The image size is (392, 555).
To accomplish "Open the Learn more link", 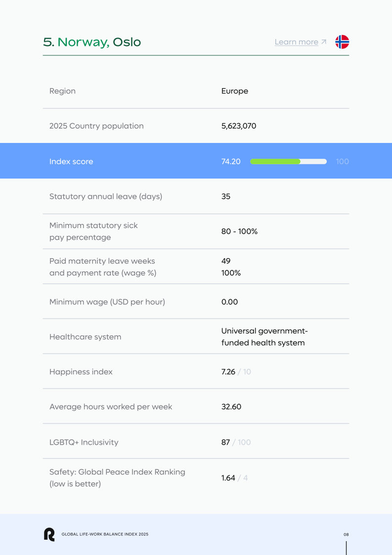I will tap(297, 42).
